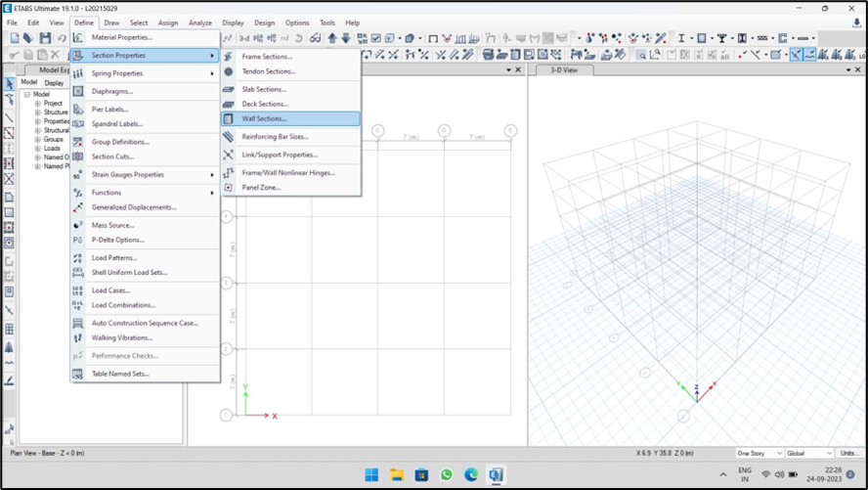The image size is (868, 490).
Task: Choose Load Cases from Define menu
Action: (145, 290)
